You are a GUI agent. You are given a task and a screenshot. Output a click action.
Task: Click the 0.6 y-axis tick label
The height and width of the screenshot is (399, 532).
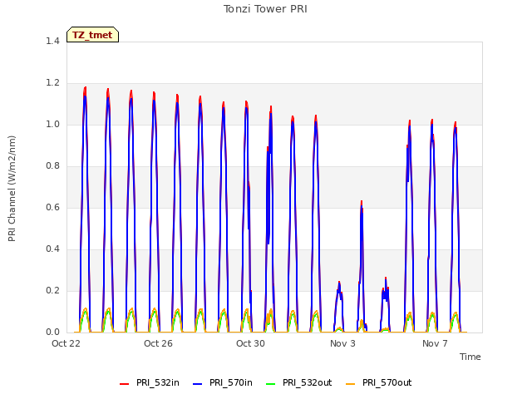[x=52, y=207]
